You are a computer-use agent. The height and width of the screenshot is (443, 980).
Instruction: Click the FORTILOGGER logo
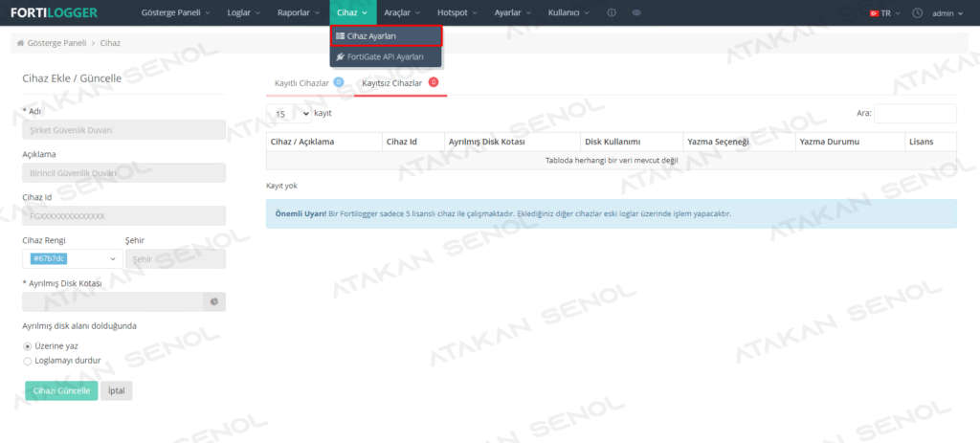point(54,12)
